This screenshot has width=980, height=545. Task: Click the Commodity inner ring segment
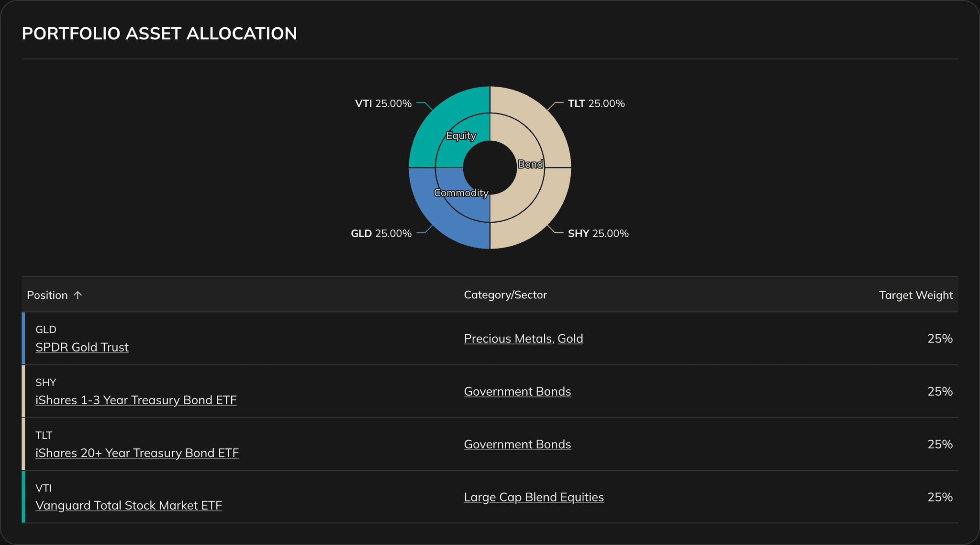point(460,193)
